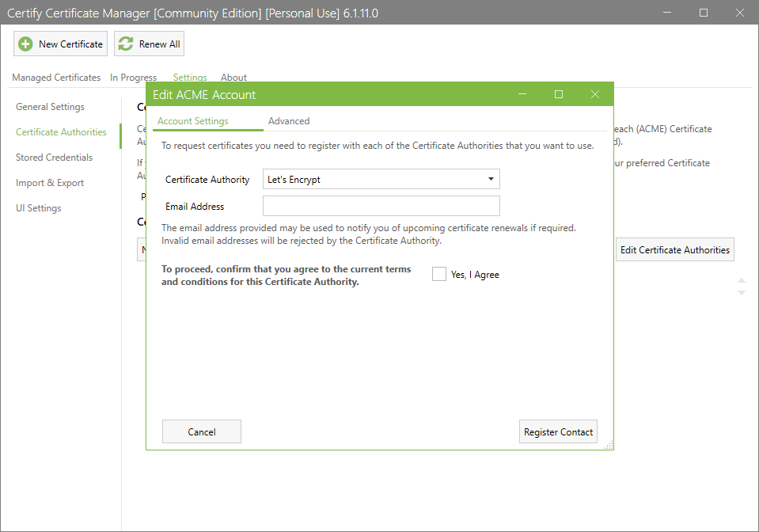The height and width of the screenshot is (532, 759).
Task: Select the Account Settings tab
Action: click(x=192, y=121)
